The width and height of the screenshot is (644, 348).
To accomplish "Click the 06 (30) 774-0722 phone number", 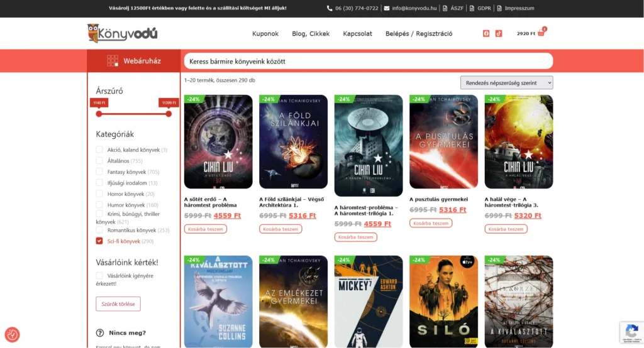I will point(357,8).
